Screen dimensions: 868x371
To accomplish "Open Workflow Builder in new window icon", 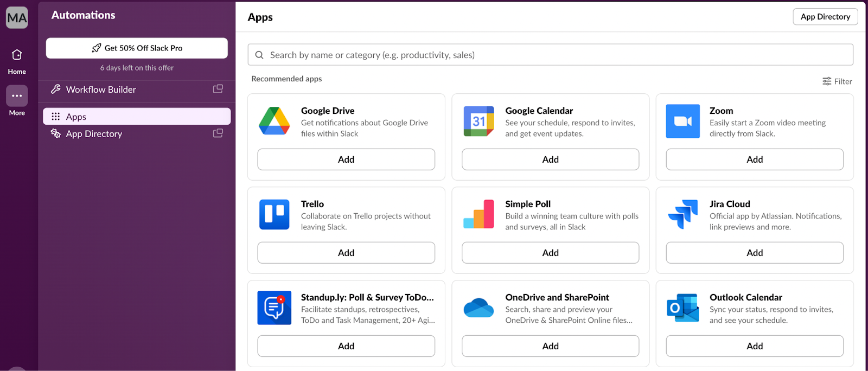I will 218,89.
